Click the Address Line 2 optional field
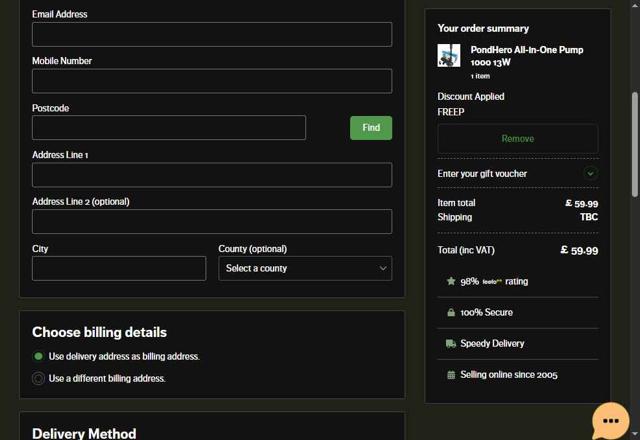This screenshot has width=640, height=440. tap(212, 221)
